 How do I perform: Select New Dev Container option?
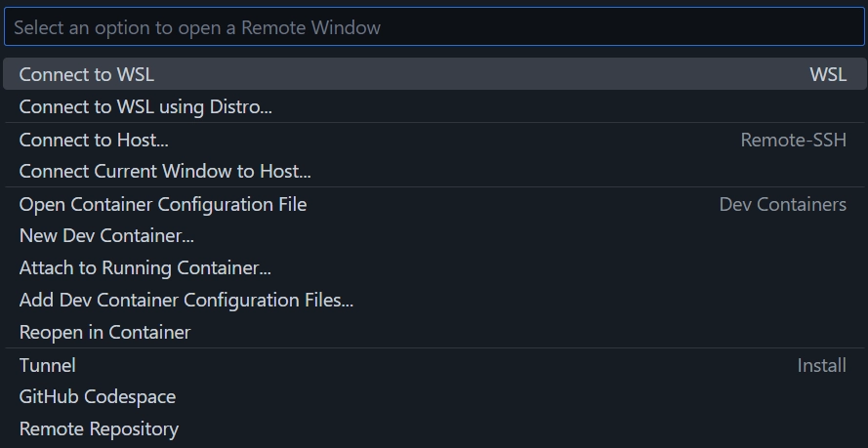tap(106, 235)
